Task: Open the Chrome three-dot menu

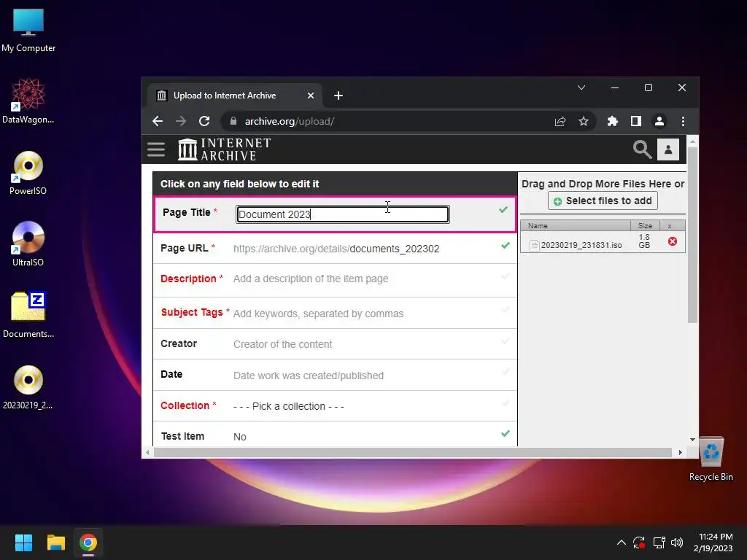Action: tap(683, 122)
